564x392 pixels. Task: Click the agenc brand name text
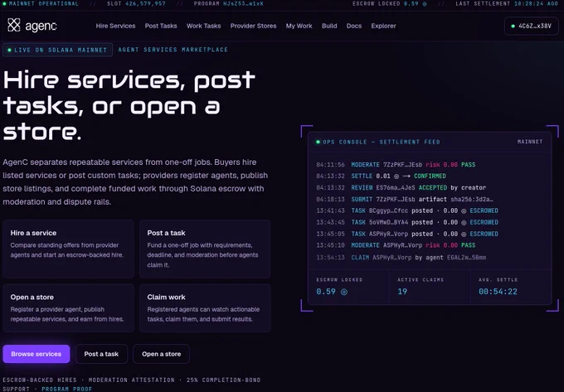click(41, 26)
